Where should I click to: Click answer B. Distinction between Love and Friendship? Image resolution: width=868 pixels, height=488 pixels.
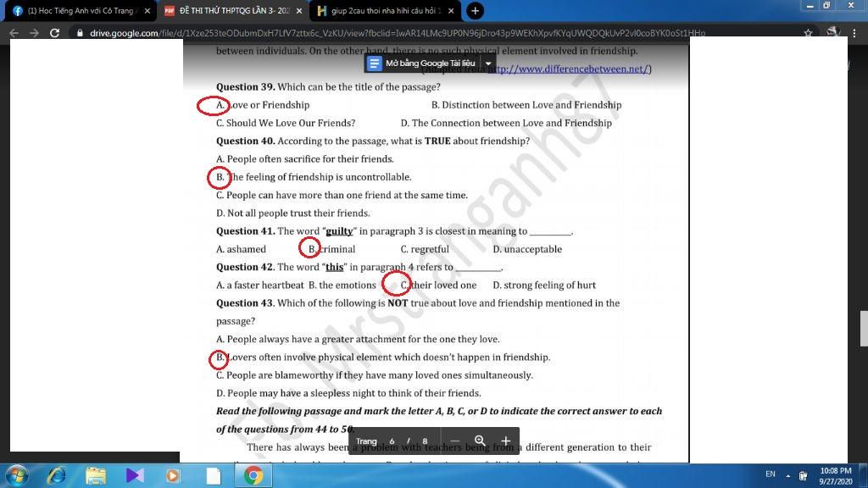click(526, 105)
